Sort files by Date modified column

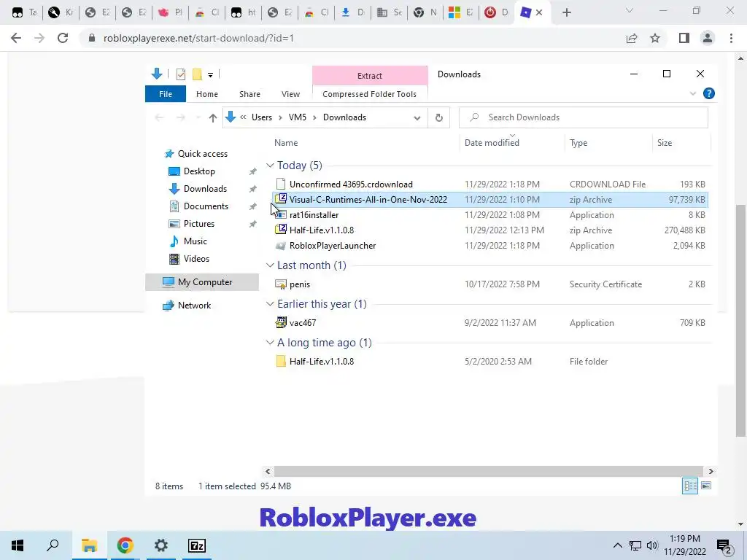[x=492, y=143]
